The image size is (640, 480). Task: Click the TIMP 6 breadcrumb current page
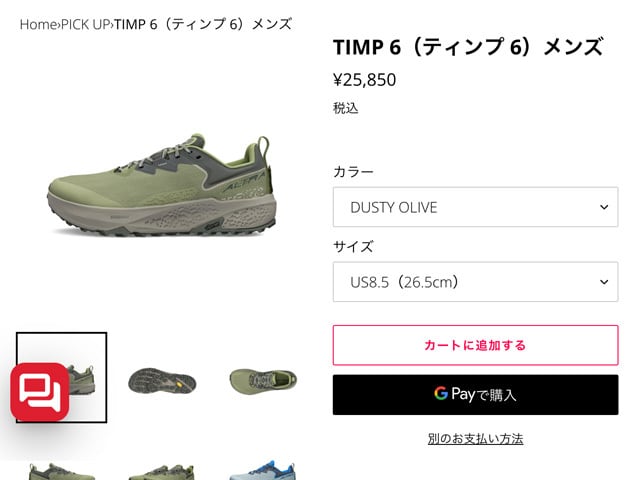203,24
